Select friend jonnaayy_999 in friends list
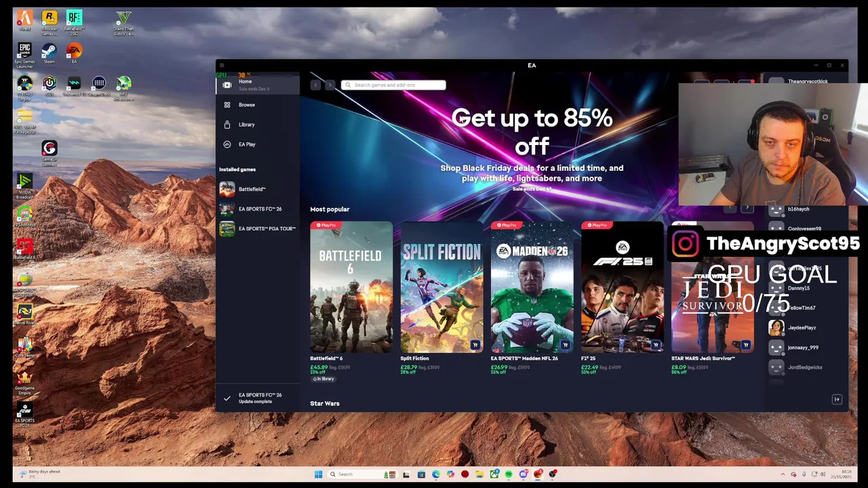 [804, 348]
